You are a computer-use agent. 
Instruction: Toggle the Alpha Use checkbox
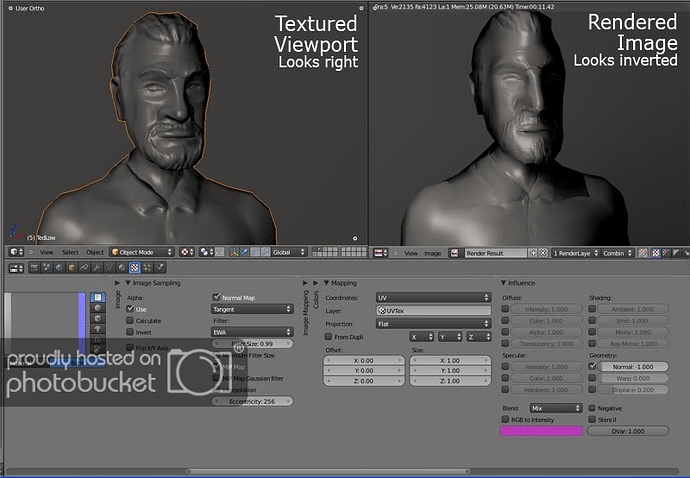coord(130,309)
